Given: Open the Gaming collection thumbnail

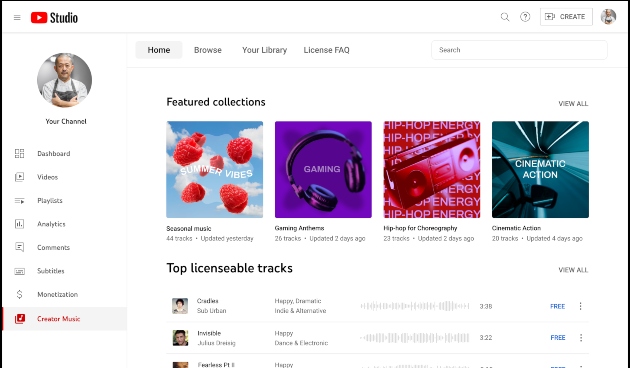Looking at the screenshot, I should pyautogui.click(x=323, y=170).
